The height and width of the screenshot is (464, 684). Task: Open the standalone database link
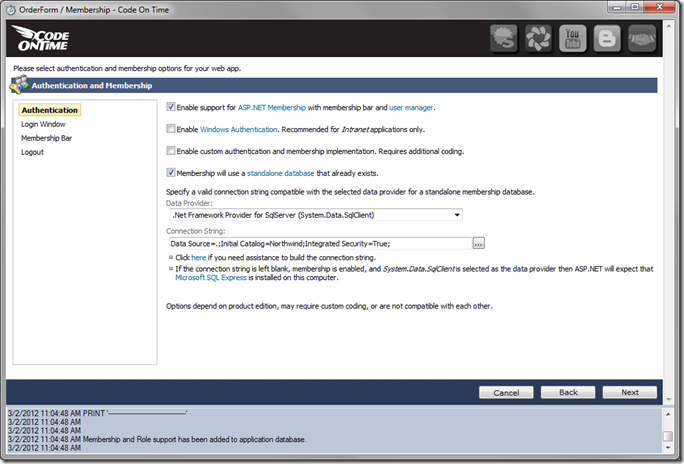[280, 173]
